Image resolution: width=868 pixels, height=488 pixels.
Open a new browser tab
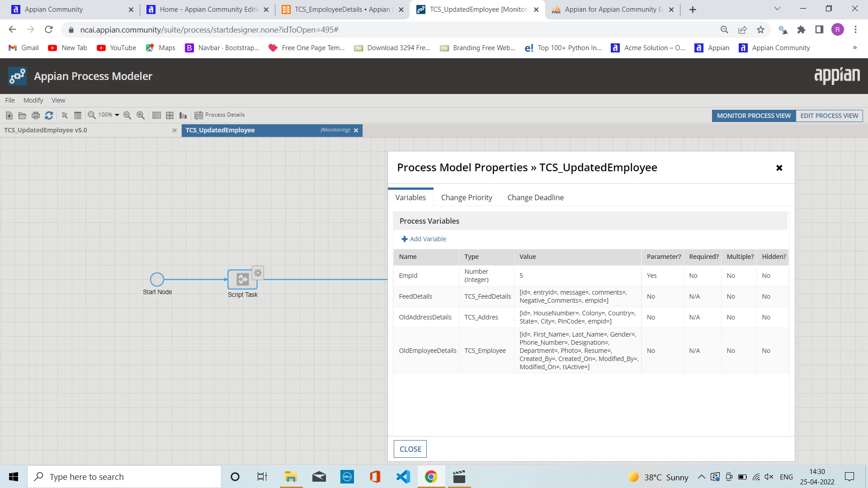pyautogui.click(x=693, y=9)
